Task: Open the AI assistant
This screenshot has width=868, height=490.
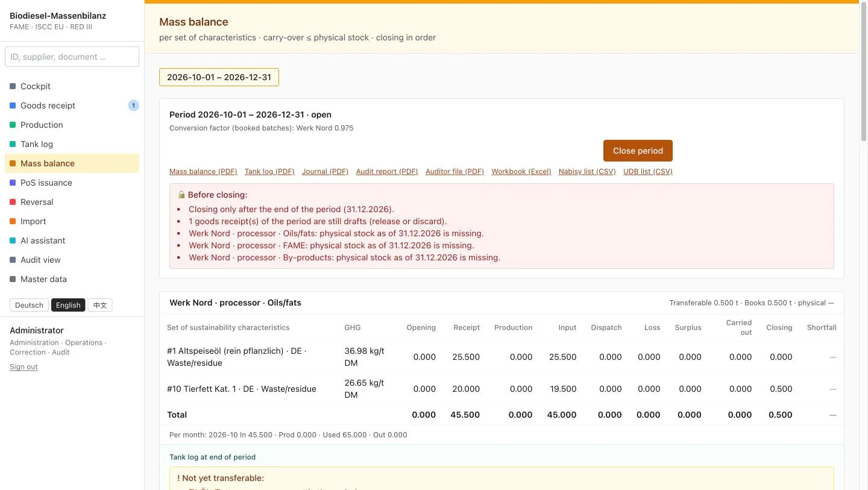Action: (x=72, y=240)
